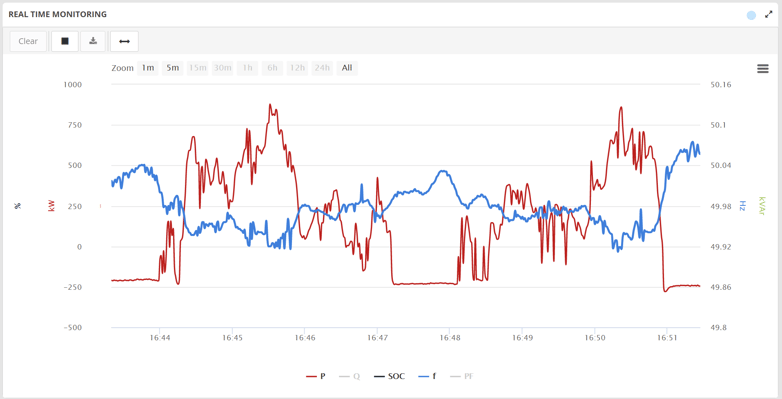The height and width of the screenshot is (399, 782).
Task: Click the Clear button
Action: [28, 41]
